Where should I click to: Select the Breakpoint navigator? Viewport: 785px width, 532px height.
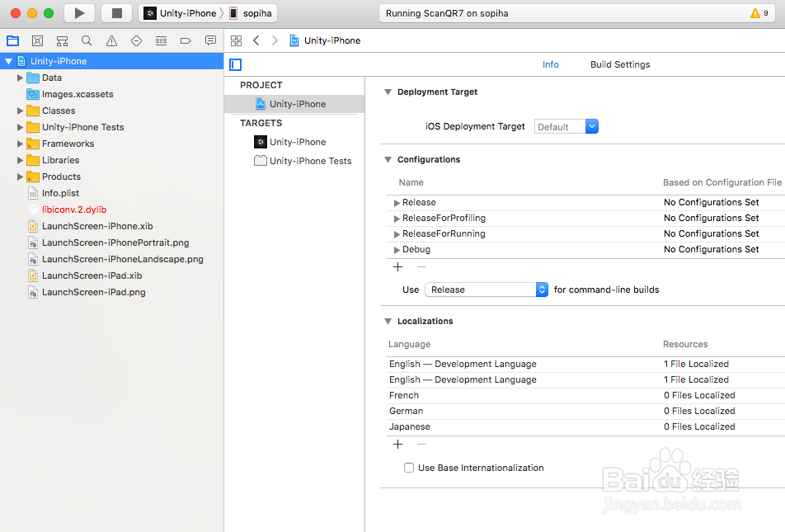(x=185, y=40)
